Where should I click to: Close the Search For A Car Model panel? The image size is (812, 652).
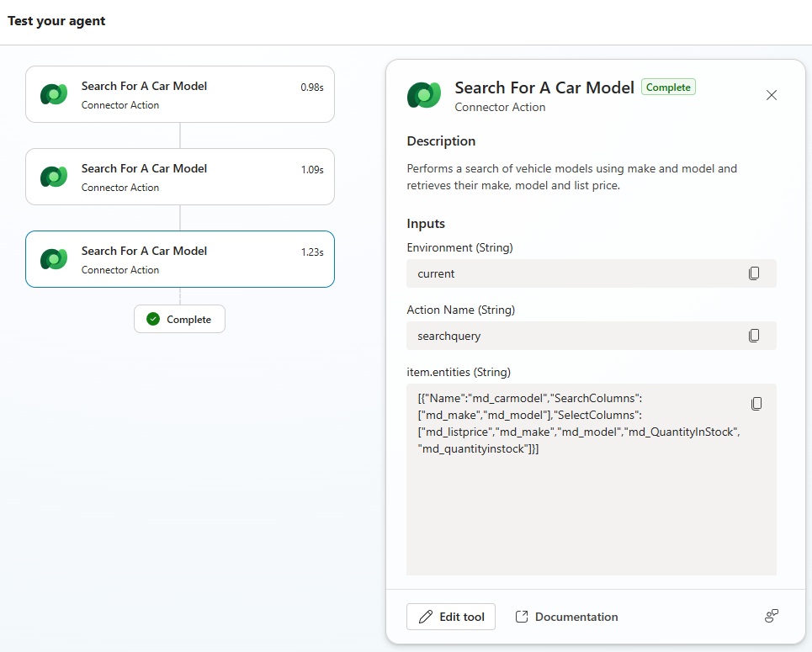tap(771, 95)
